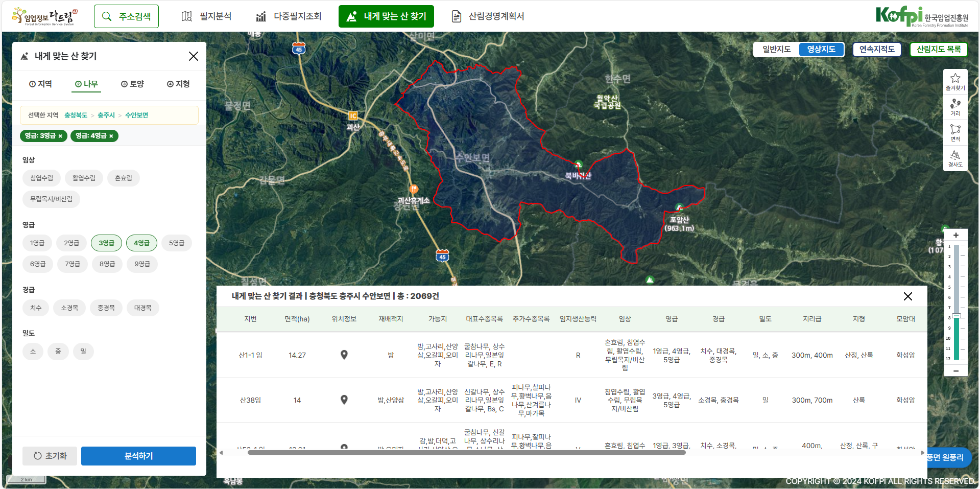Click the Kofpi 한국임업진흥원 logo

922,16
